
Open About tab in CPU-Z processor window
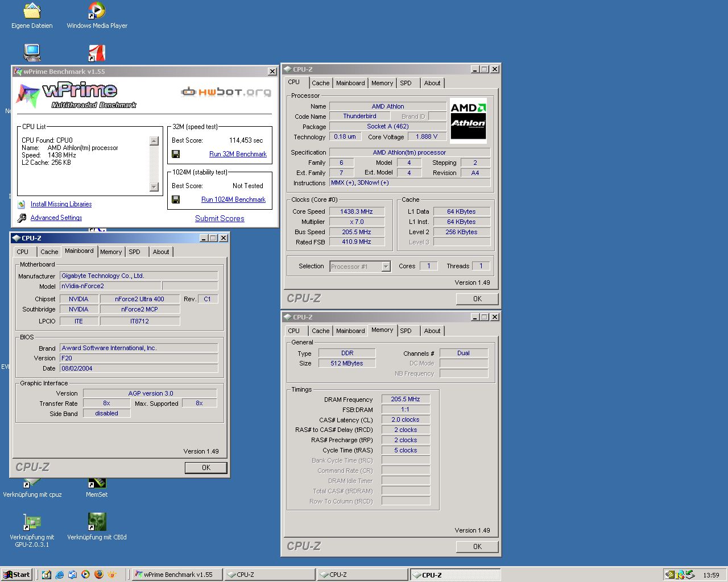(x=432, y=83)
